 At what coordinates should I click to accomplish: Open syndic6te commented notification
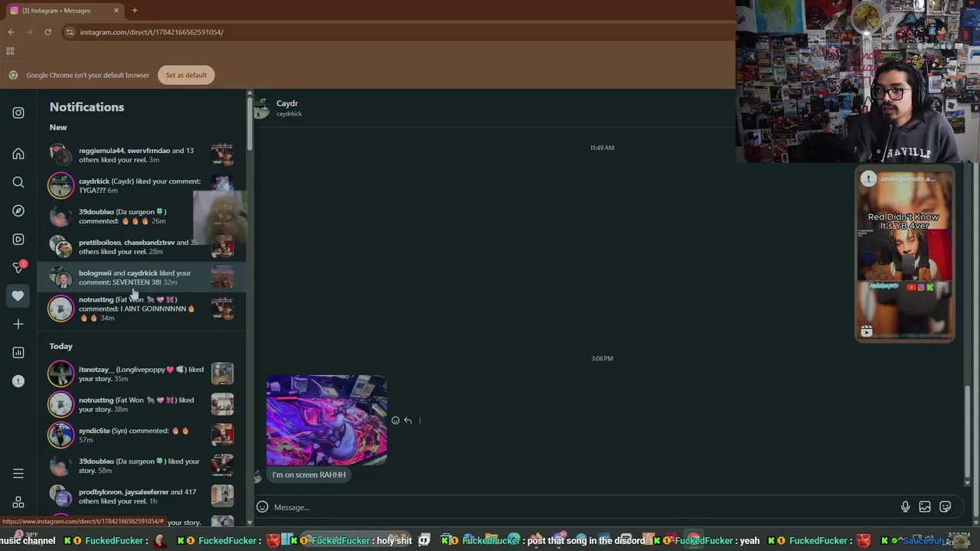[x=142, y=435]
